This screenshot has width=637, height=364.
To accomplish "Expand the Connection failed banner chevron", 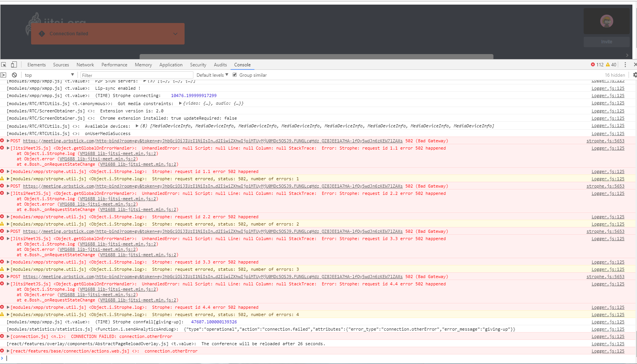I will click(x=175, y=34).
